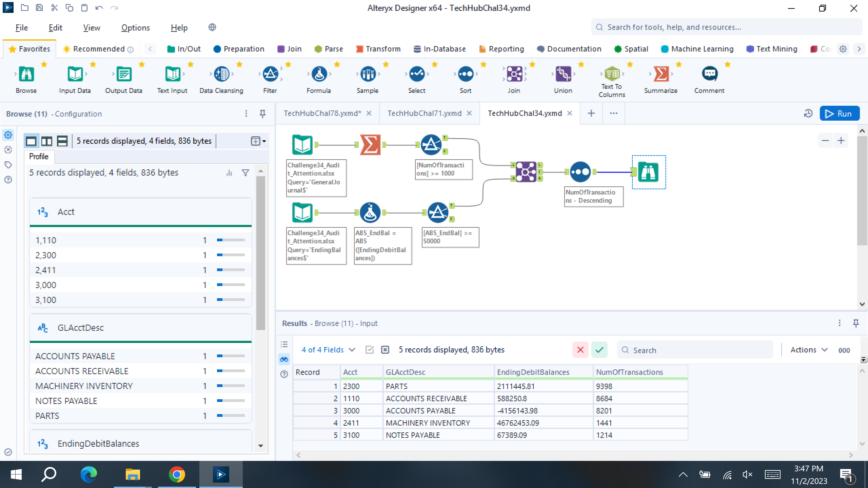
Task: Click the Formula tool on the canvas
Action: coord(370,212)
